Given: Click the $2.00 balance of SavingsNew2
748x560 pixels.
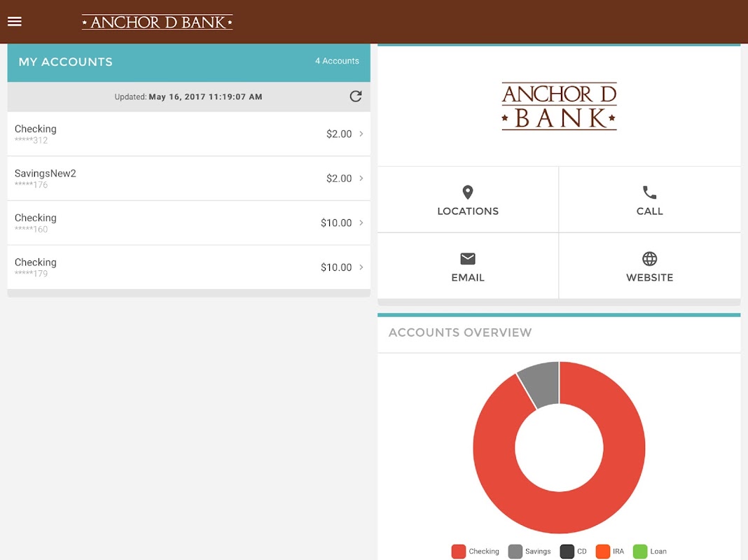Looking at the screenshot, I should tap(339, 178).
